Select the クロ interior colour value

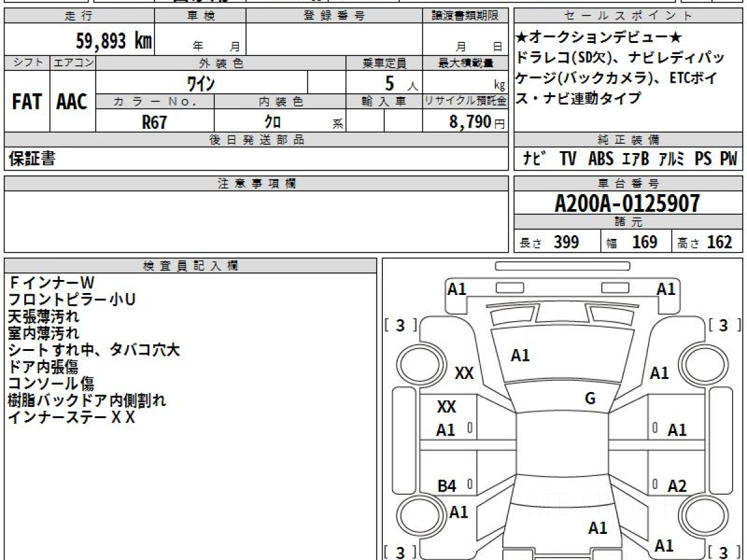coord(272,122)
